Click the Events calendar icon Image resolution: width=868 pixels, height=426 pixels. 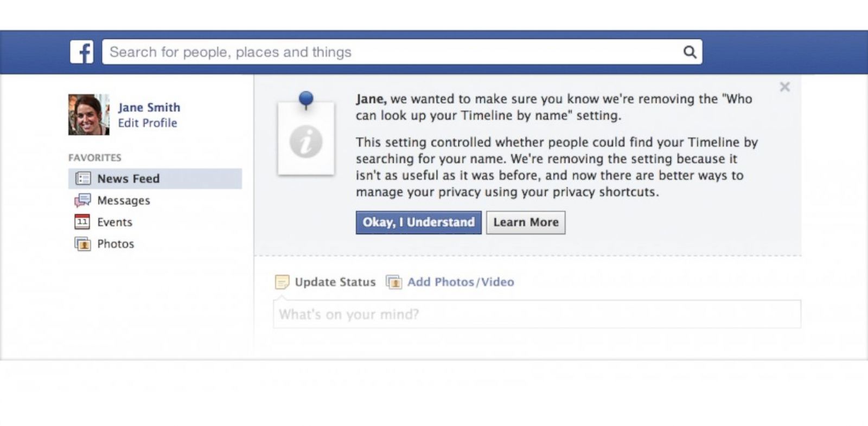[x=82, y=222]
